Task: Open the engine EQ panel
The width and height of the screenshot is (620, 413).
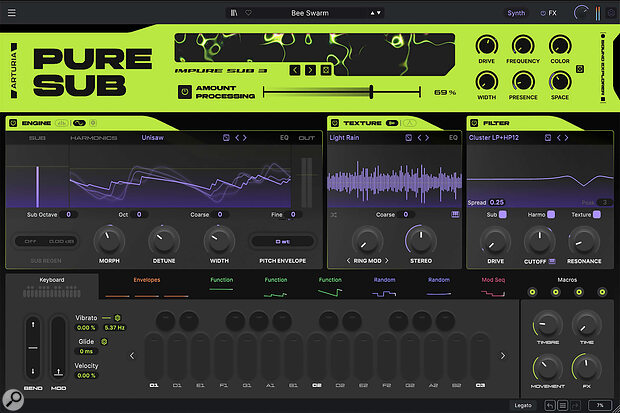Action: point(284,138)
